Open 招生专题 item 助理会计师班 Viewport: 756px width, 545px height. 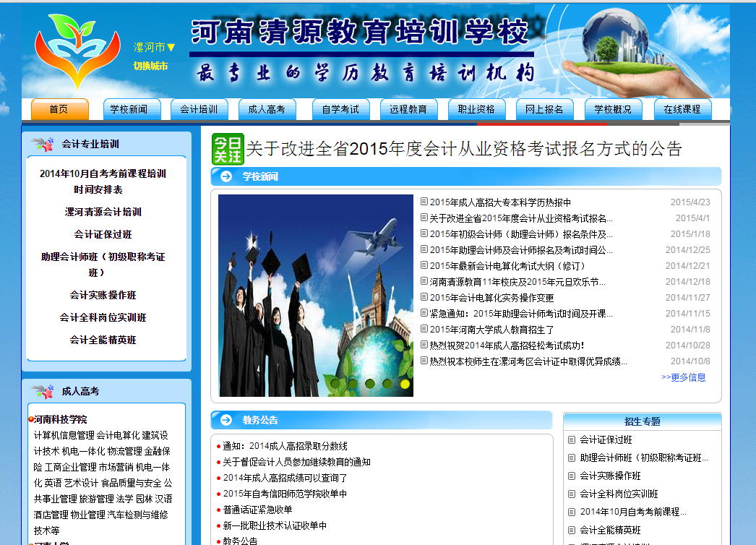point(644,458)
